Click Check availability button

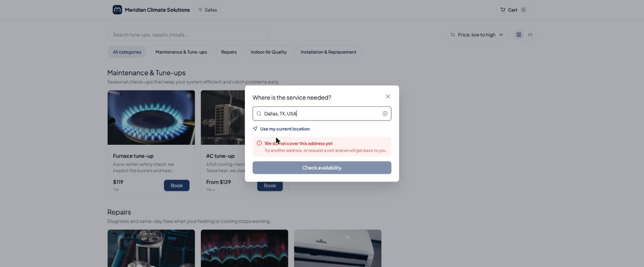click(322, 168)
